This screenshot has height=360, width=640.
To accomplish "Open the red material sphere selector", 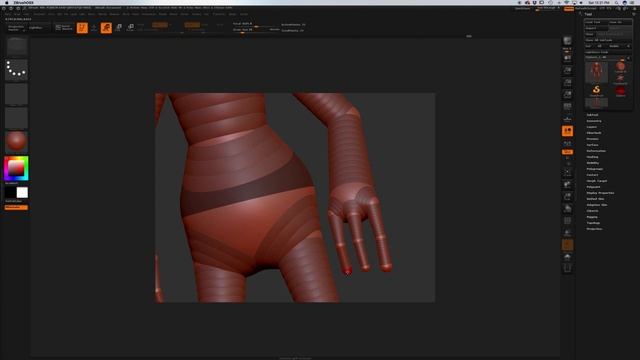I will point(16,142).
